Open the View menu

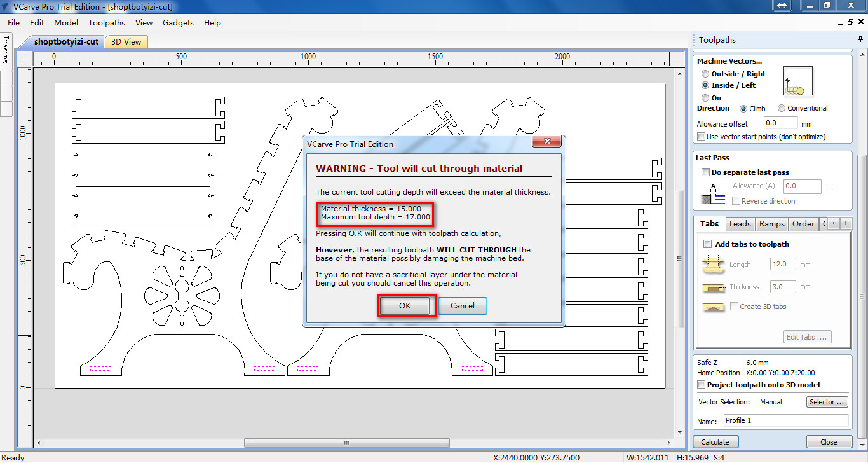coord(144,22)
